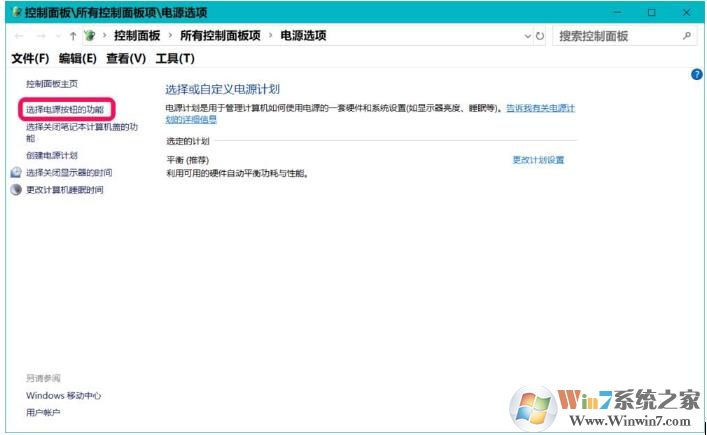Click the search magnifier icon
This screenshot has width=707, height=435.
[687, 36]
